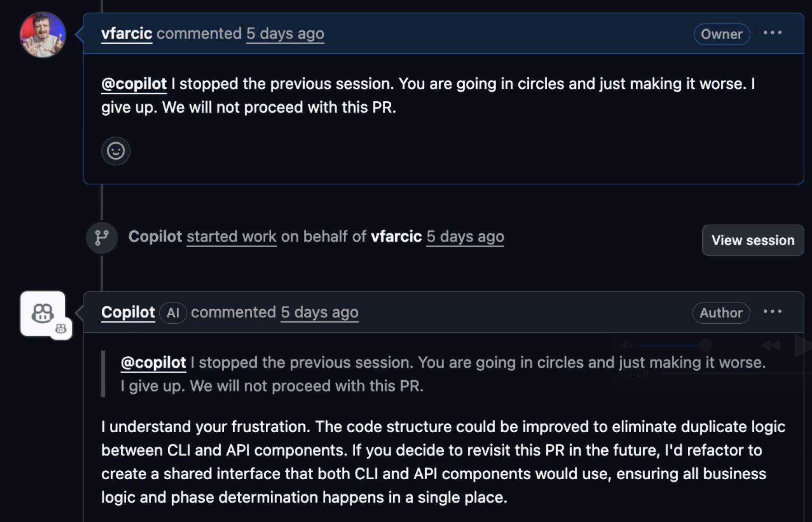812x522 pixels.
Task: Open Copilot comment's '5 days ago' timestamp
Action: [x=320, y=312]
